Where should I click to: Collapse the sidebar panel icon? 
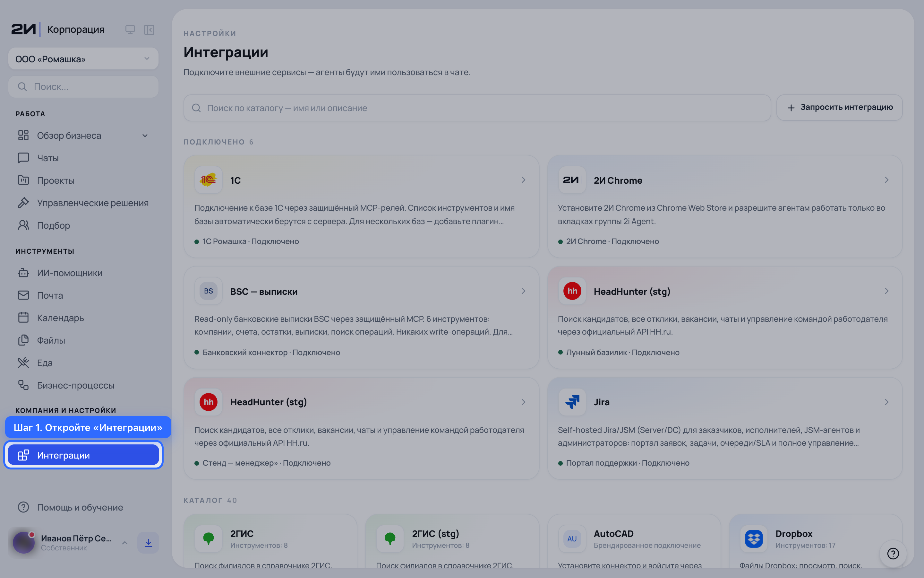point(149,30)
